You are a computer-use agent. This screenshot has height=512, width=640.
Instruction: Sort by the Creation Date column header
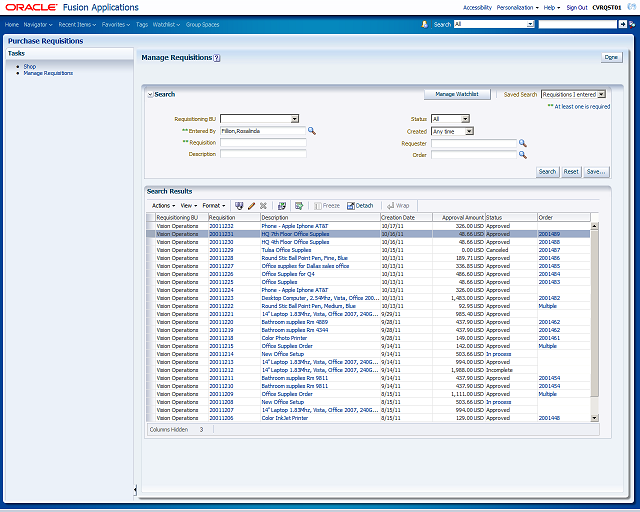coord(406,218)
